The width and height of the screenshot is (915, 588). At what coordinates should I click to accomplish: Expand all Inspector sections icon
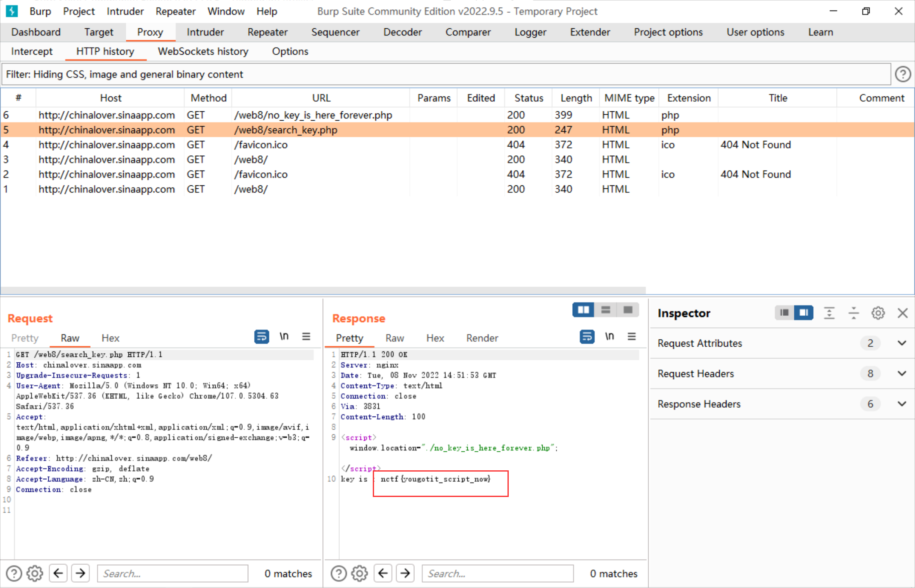pyautogui.click(x=829, y=313)
